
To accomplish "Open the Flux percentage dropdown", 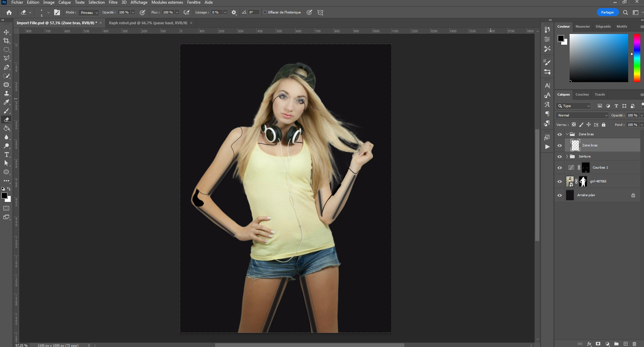I will coord(177,12).
